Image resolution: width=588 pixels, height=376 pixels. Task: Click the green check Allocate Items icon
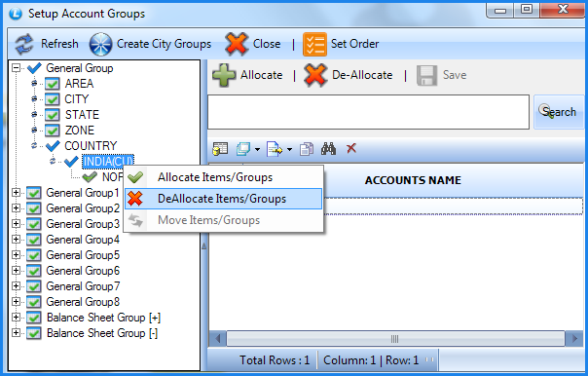[135, 177]
